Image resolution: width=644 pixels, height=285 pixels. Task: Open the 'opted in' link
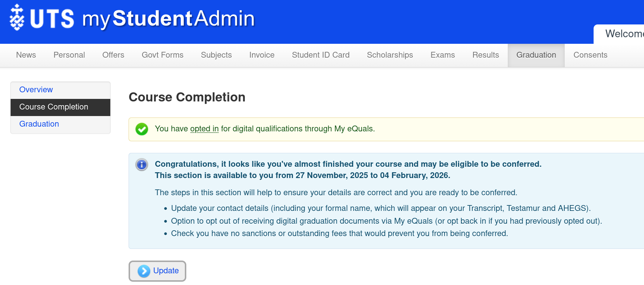[x=204, y=129]
